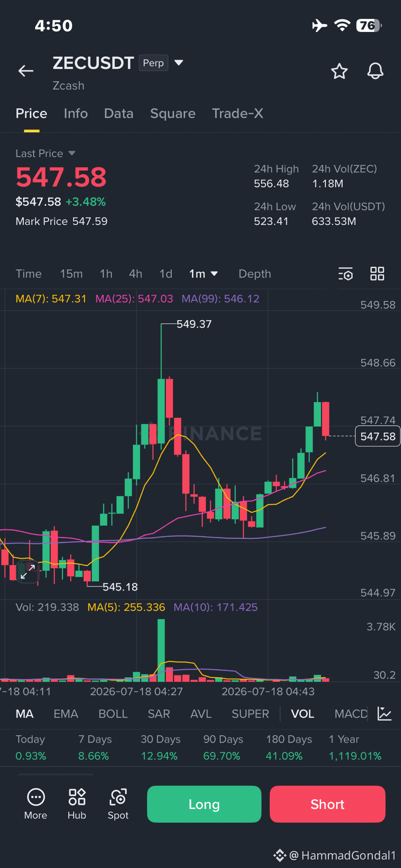Tap the 7 Days 8.66% performance
The image size is (401, 868).
click(x=95, y=747)
